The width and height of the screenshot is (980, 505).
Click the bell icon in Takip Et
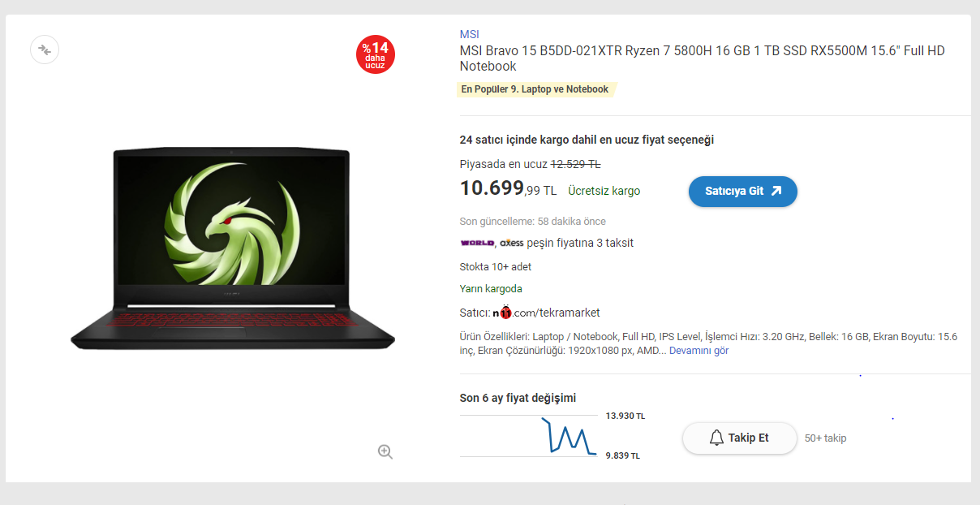pos(716,438)
